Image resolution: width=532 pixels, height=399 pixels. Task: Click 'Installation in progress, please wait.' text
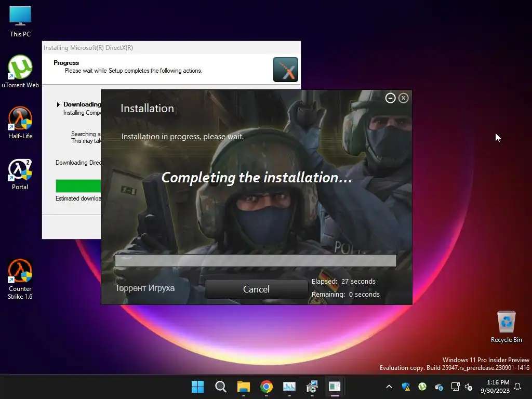(x=182, y=137)
